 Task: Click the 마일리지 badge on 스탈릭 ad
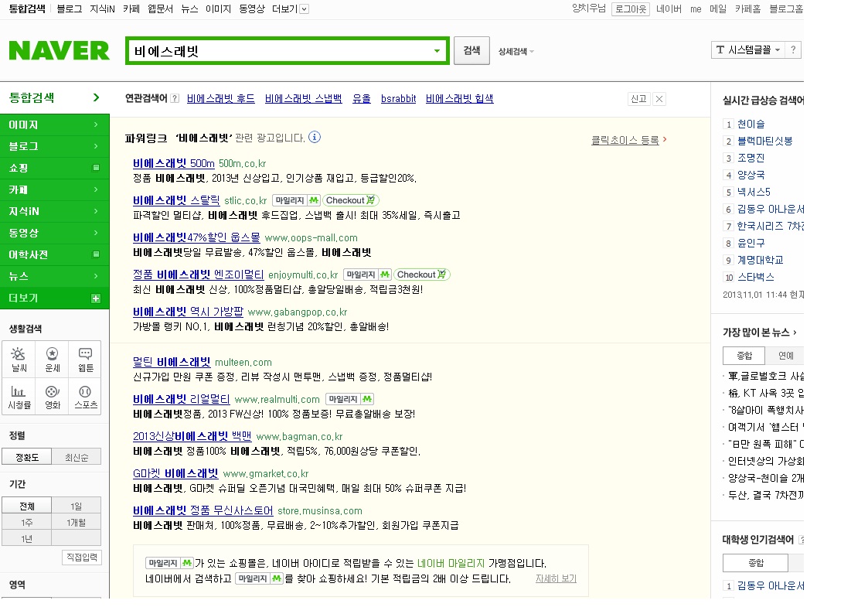(x=296, y=200)
